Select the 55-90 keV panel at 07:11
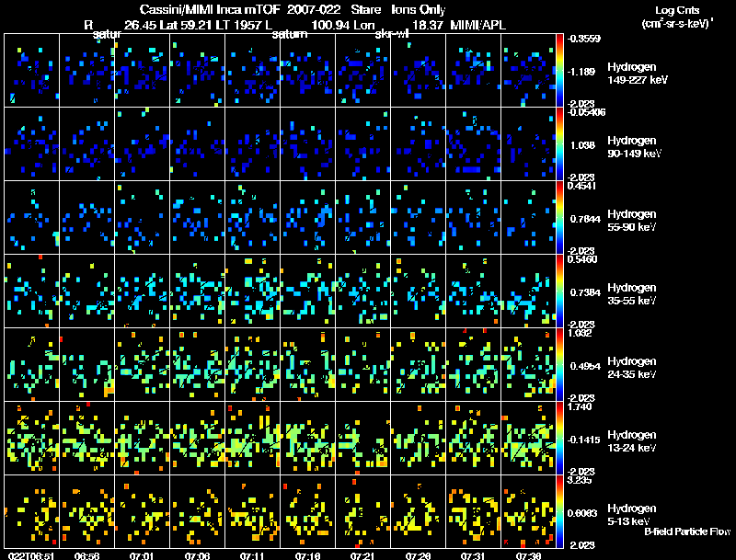The width and height of the screenshot is (736, 560). coord(252,218)
